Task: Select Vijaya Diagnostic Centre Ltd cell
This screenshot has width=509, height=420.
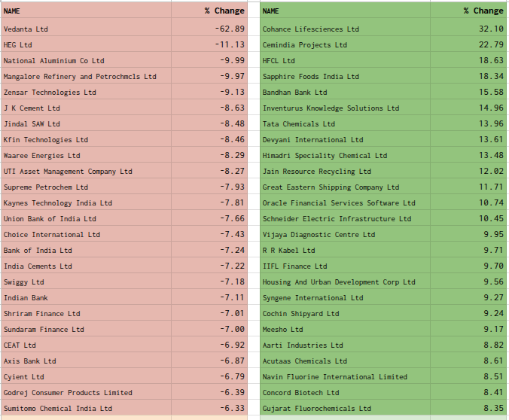Action: [x=345, y=234]
